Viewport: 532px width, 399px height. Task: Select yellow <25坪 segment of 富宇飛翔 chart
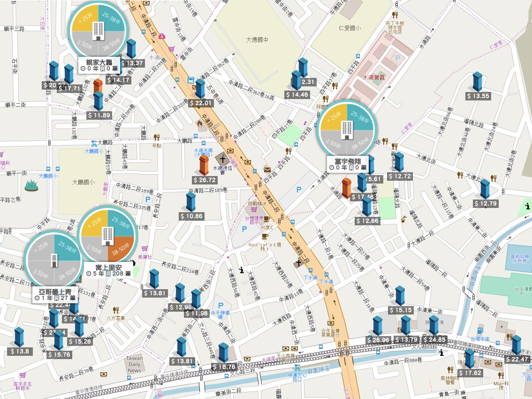coord(333,117)
